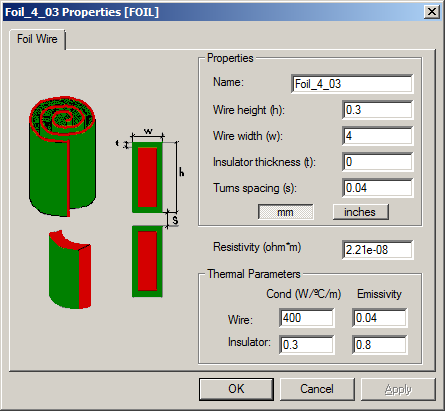Click the Apply button
The height and width of the screenshot is (411, 445).
click(x=398, y=389)
